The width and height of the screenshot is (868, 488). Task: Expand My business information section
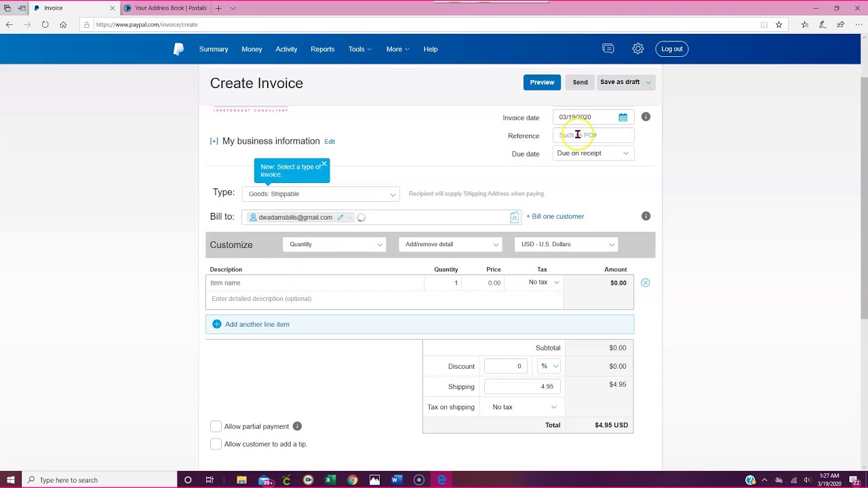[214, 141]
